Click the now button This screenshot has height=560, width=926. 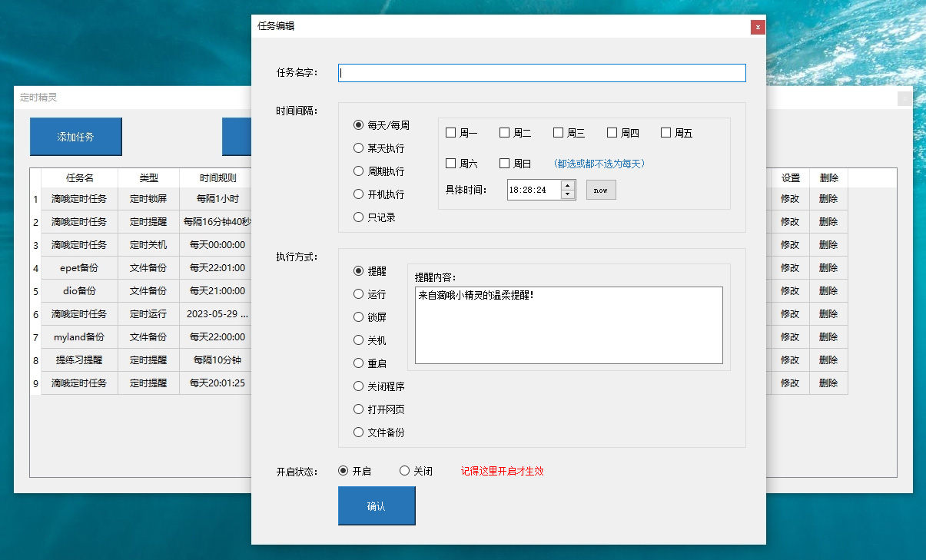pos(601,190)
